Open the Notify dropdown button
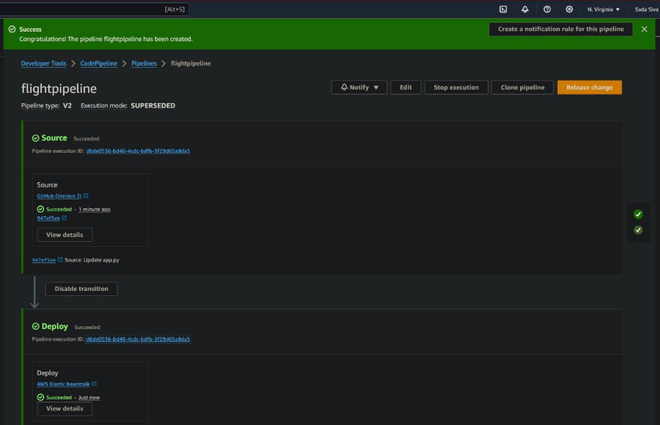660x425 pixels. click(359, 87)
